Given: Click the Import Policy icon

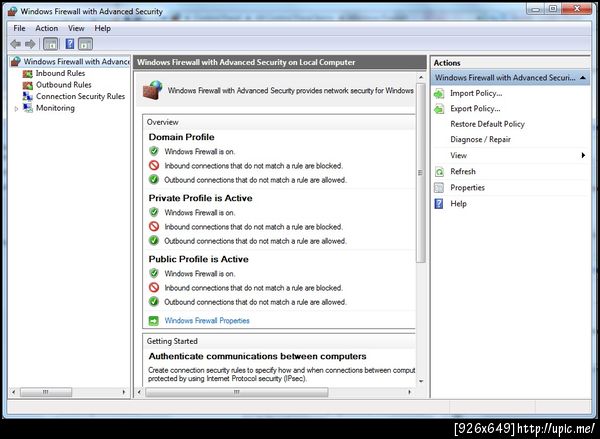Looking at the screenshot, I should click(x=439, y=93).
